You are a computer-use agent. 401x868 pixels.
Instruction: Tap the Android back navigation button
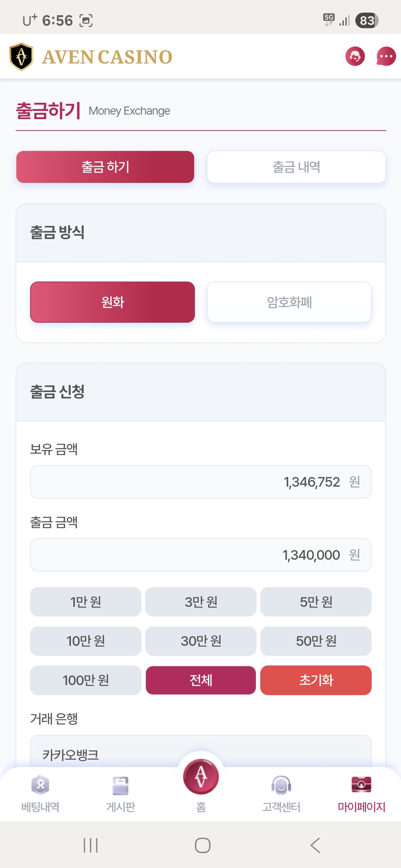(x=315, y=845)
